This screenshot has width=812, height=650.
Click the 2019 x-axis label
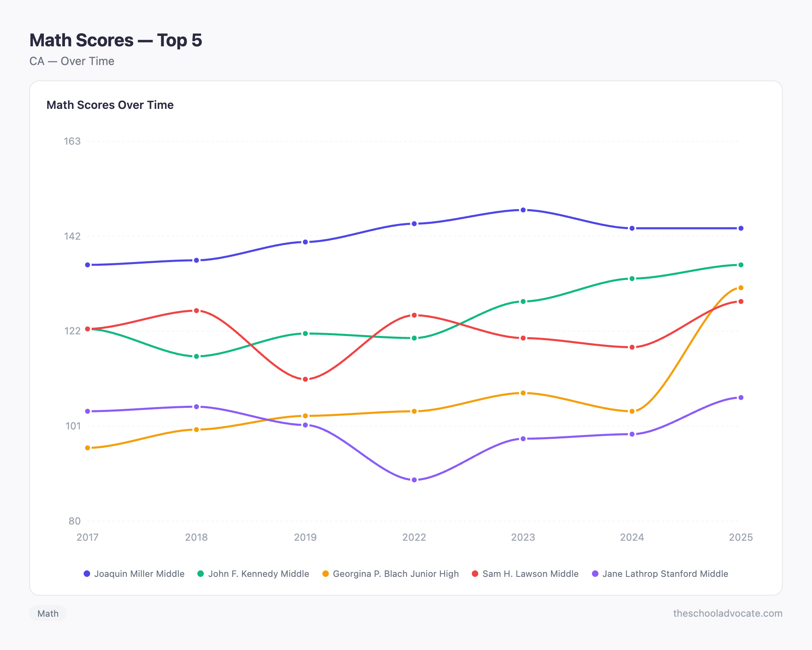click(305, 537)
